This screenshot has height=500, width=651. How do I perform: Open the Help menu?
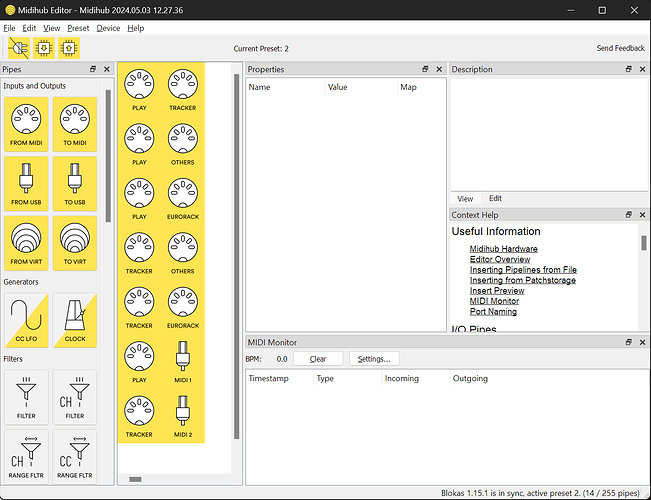[x=135, y=28]
